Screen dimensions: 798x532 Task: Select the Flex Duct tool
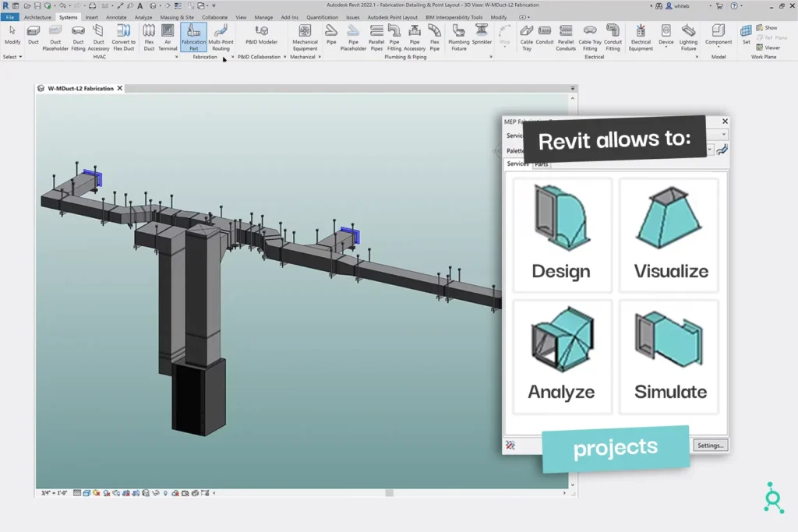point(149,37)
